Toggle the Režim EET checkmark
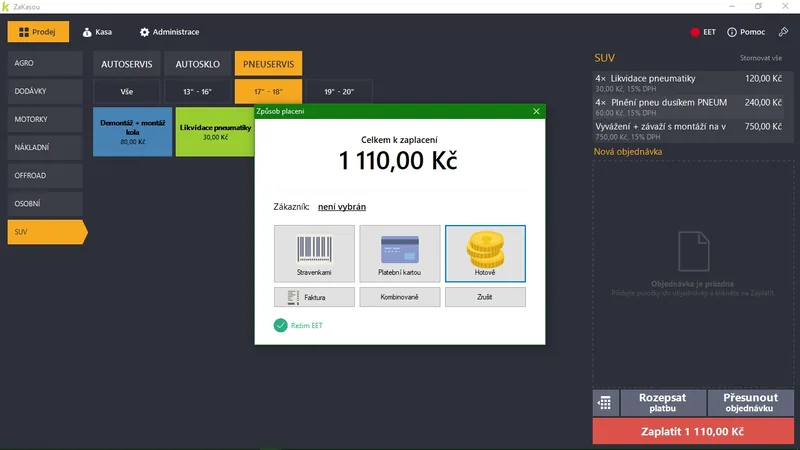 281,325
